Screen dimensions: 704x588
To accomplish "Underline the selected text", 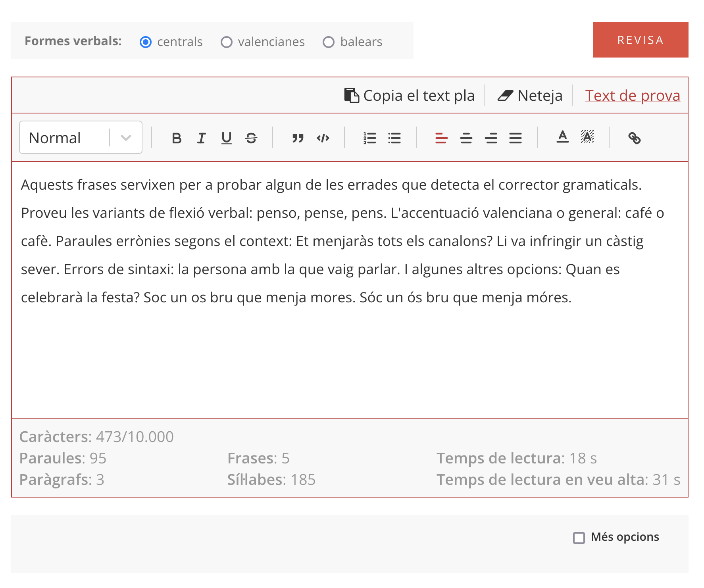I will click(x=226, y=138).
